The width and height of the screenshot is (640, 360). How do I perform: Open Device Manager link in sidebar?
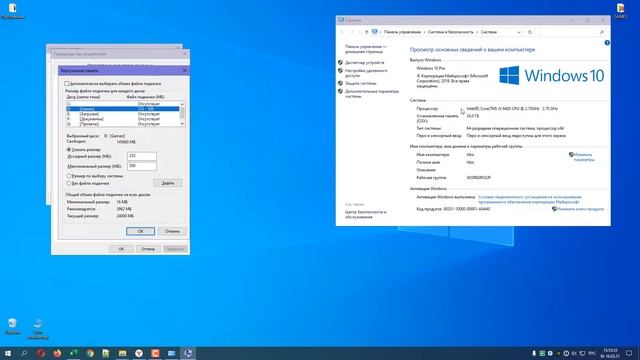click(364, 63)
